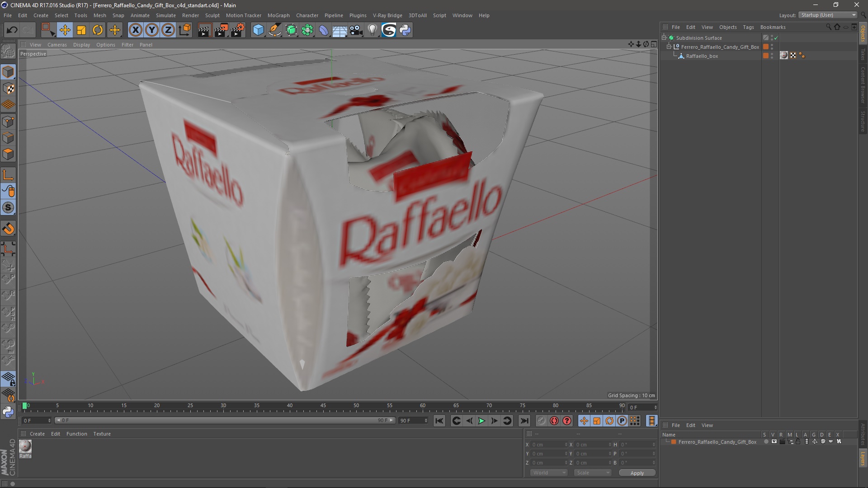The width and height of the screenshot is (868, 488).
Task: Open the Simulate menu
Action: pos(165,15)
